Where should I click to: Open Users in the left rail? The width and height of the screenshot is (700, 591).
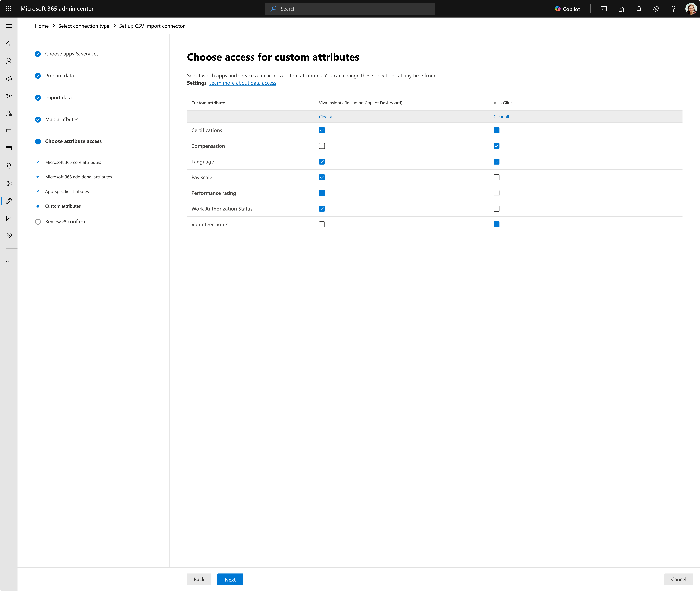[x=9, y=61]
